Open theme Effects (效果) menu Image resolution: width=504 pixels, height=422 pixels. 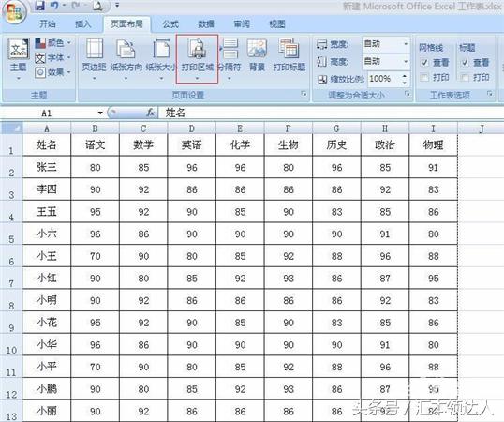pyautogui.click(x=52, y=72)
